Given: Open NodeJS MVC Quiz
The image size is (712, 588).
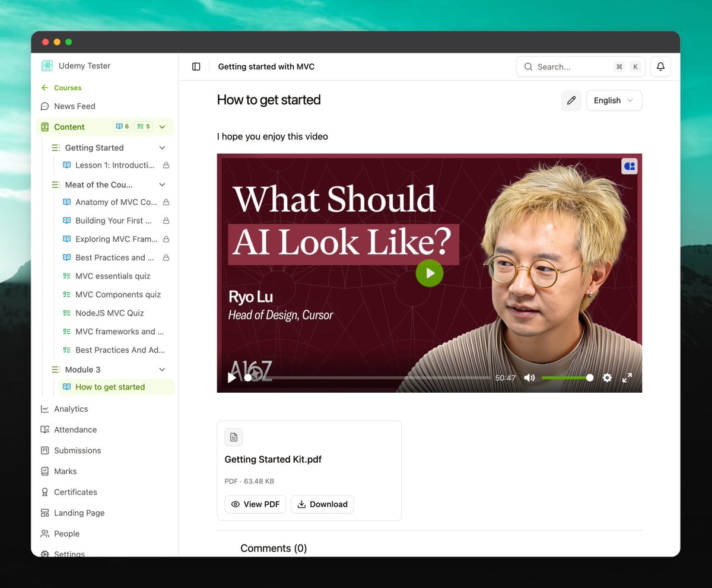Looking at the screenshot, I should (109, 313).
